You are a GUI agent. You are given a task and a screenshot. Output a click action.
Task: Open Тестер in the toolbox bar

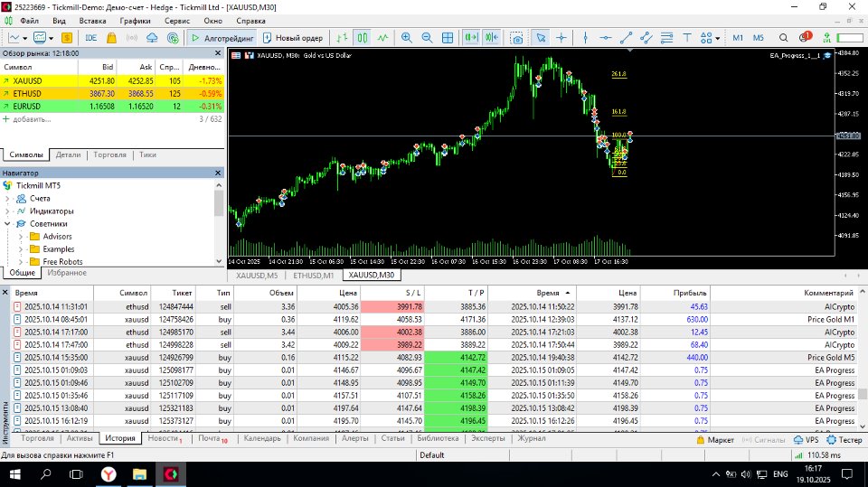pyautogui.click(x=844, y=440)
